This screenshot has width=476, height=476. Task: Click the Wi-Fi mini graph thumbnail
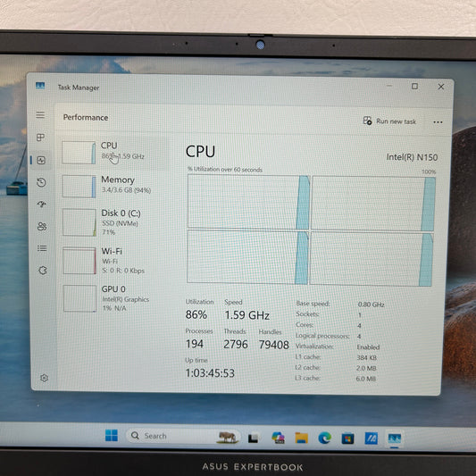coord(79,261)
